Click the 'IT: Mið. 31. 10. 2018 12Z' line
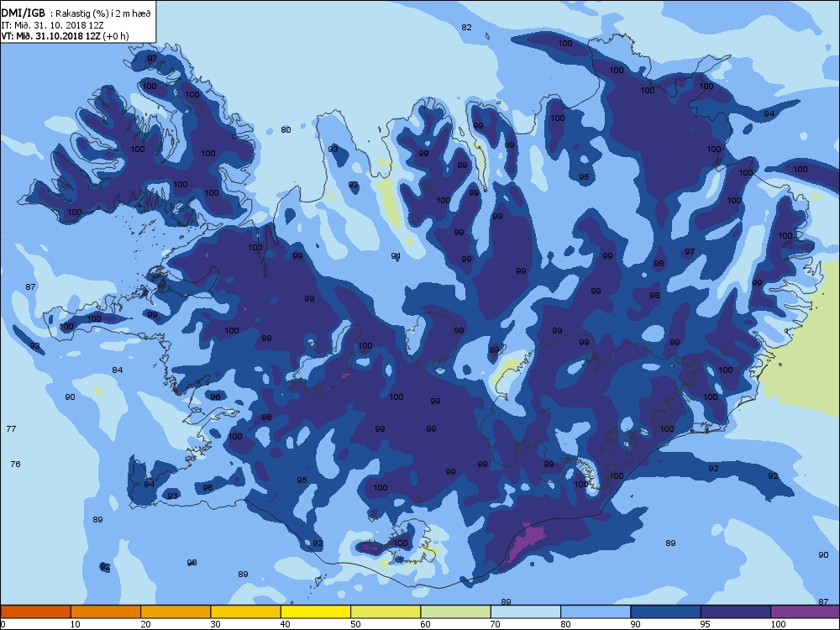Viewport: 840px width, 630px height. pyautogui.click(x=52, y=25)
